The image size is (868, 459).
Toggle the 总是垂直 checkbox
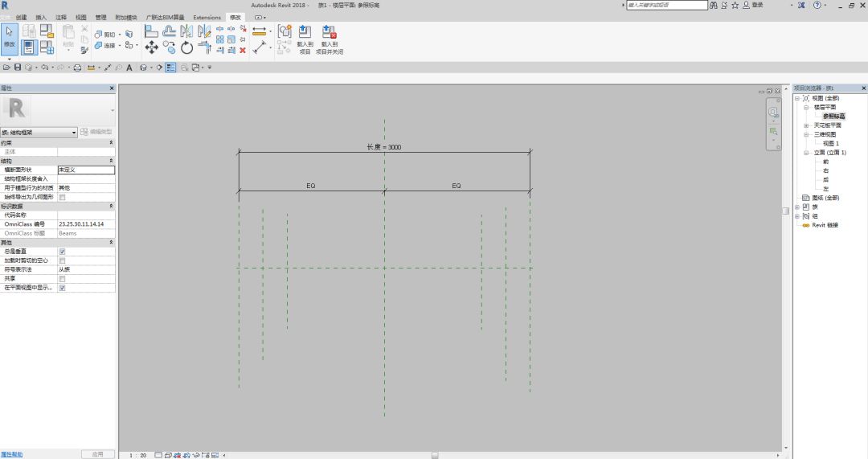[62, 252]
